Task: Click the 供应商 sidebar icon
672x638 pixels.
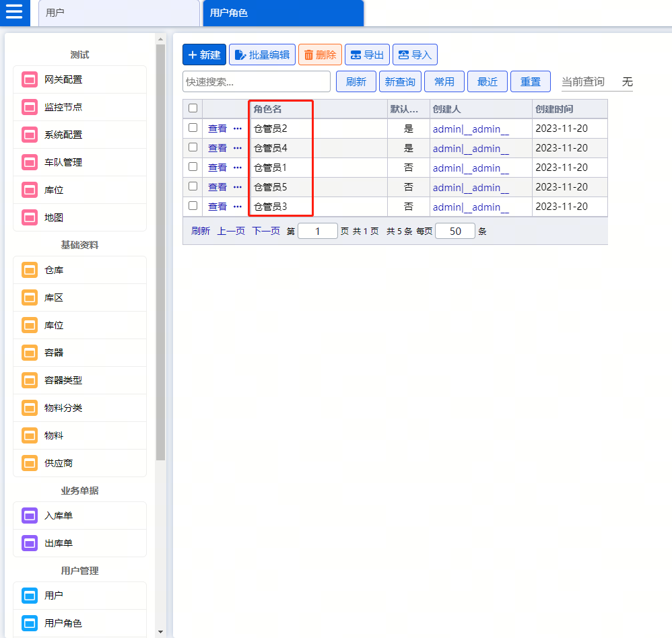Action: point(30,464)
